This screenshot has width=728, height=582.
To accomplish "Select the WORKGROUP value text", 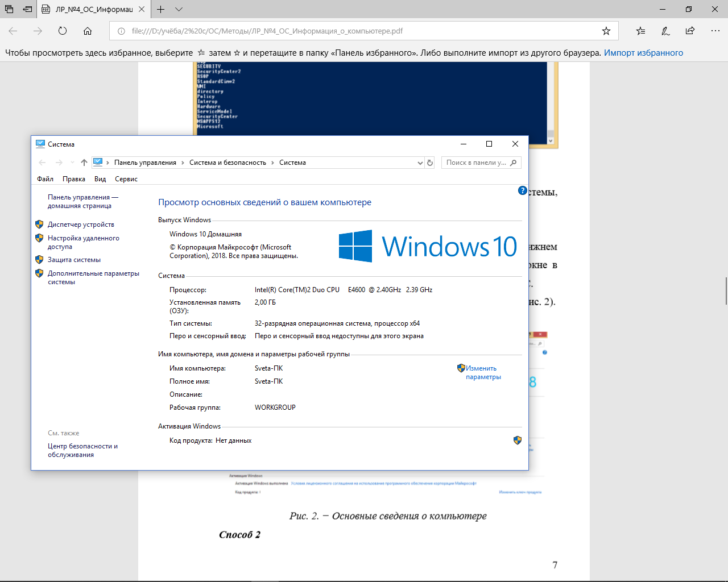I will click(275, 408).
